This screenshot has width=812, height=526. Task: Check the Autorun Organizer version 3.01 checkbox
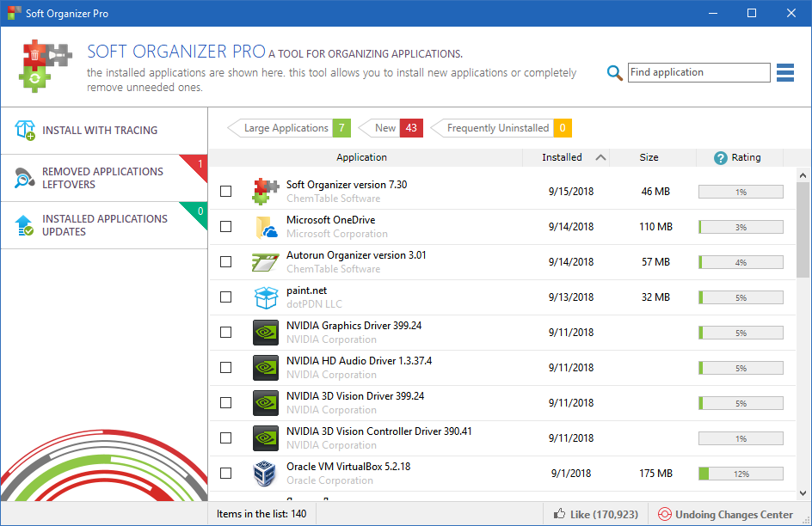(225, 261)
